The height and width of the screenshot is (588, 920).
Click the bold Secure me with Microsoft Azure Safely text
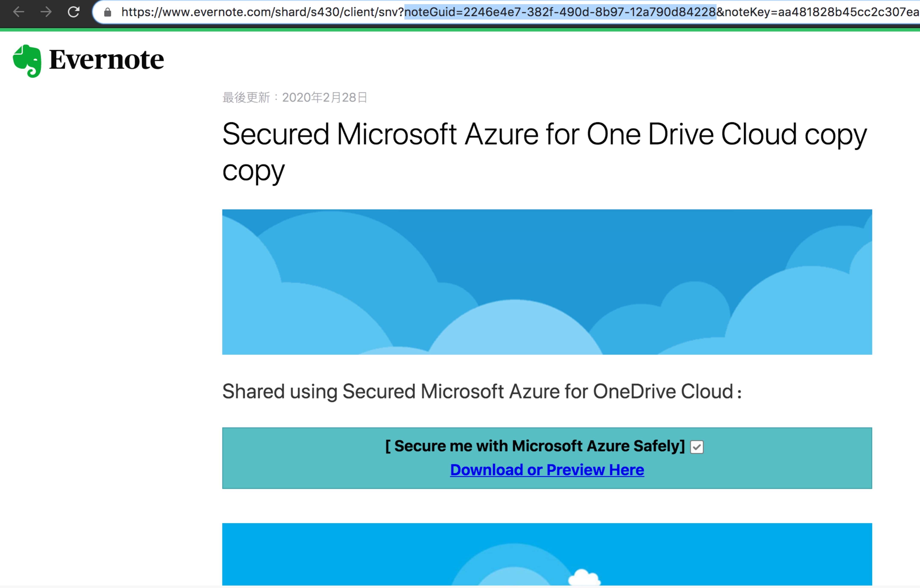[535, 446]
